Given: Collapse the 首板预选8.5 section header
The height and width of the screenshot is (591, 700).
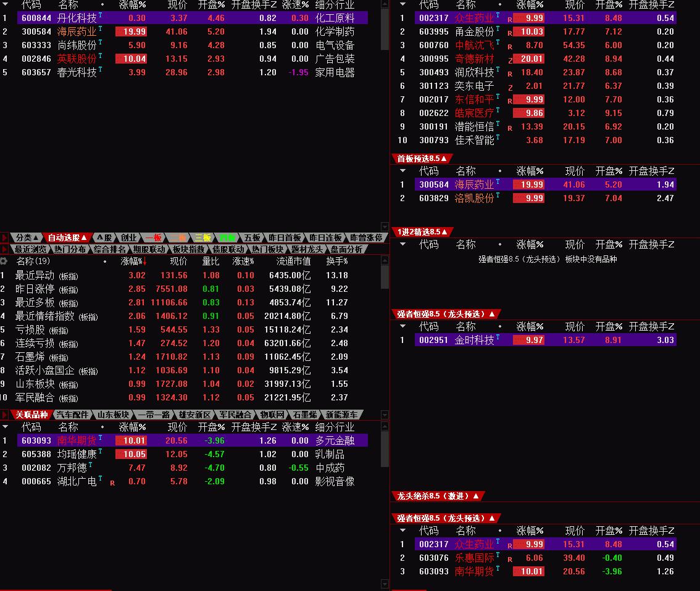Looking at the screenshot, I should 422,159.
